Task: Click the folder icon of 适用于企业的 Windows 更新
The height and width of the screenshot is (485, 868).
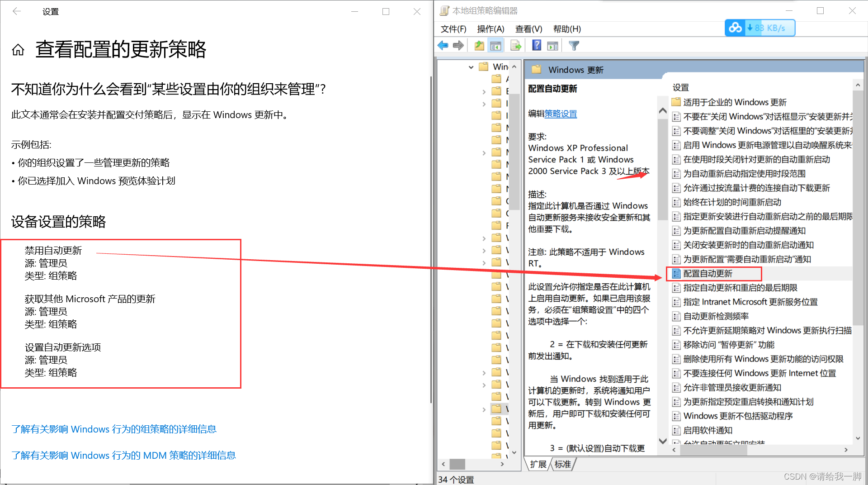Action: 676,102
